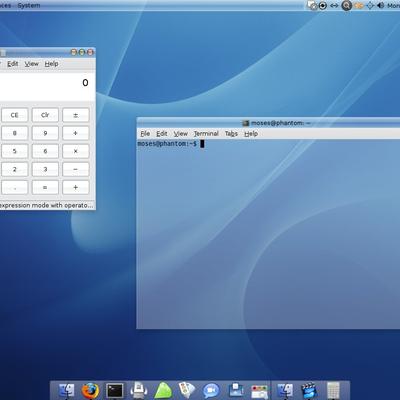Open the blue video chat bubble dock icon
400x400 pixels.
point(211,390)
